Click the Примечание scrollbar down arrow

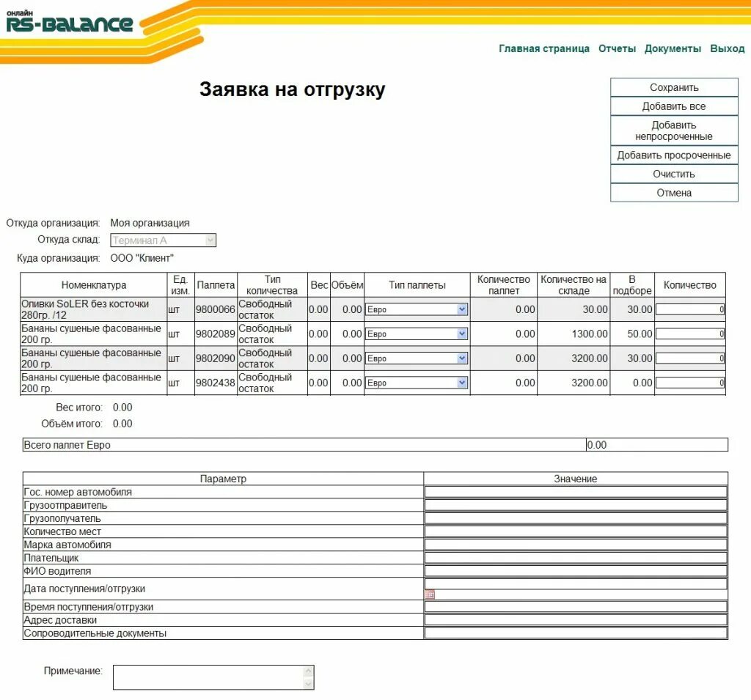(x=309, y=684)
